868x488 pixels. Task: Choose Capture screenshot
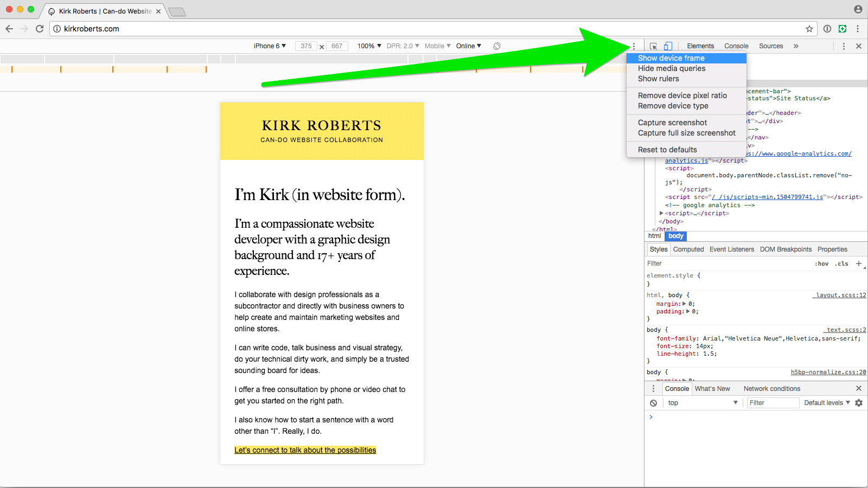686,123
